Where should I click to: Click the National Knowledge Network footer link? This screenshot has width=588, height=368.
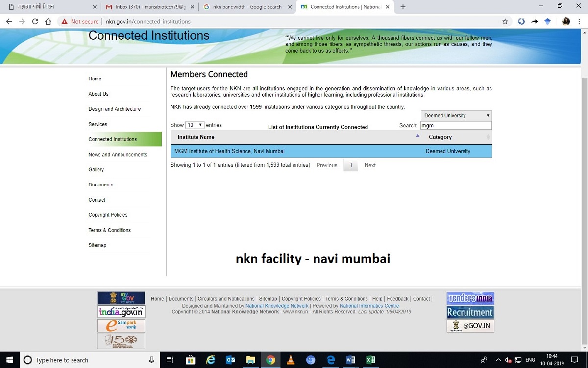[x=277, y=305]
